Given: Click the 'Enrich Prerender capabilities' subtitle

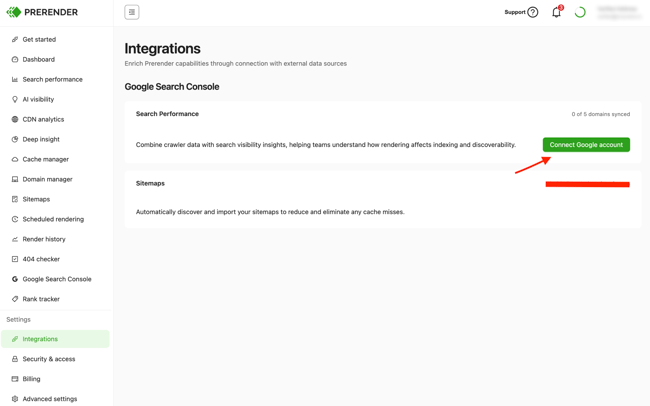Looking at the screenshot, I should [x=235, y=63].
